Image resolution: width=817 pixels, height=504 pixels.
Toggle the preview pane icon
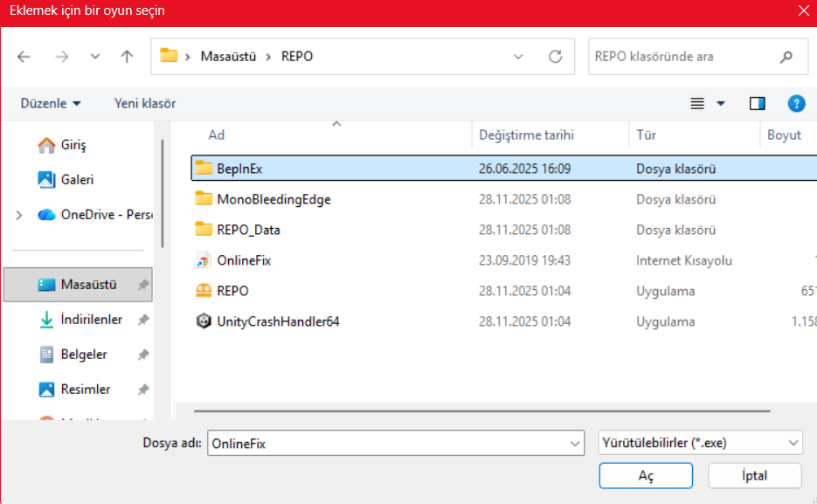click(757, 103)
